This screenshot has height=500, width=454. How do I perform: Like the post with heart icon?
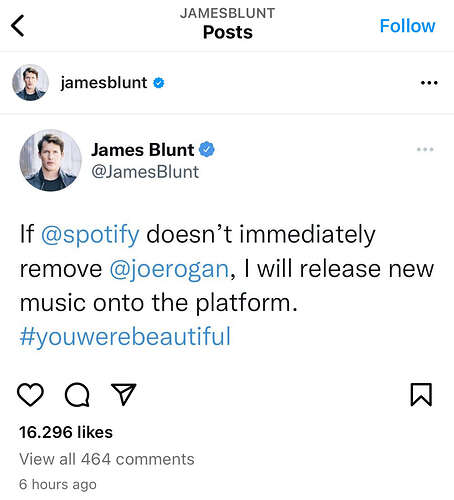pyautogui.click(x=30, y=395)
